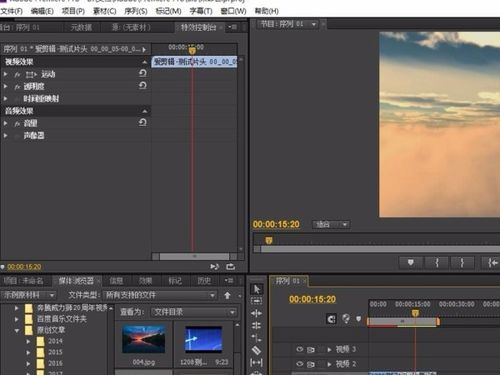Click the effect controls horizontal zoom scrollbar

[194, 256]
